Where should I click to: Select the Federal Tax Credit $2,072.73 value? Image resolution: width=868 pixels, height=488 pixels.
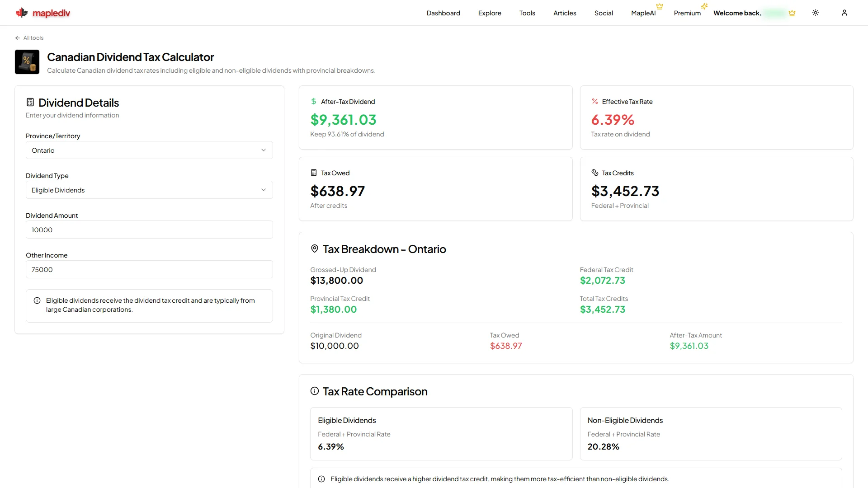click(602, 281)
